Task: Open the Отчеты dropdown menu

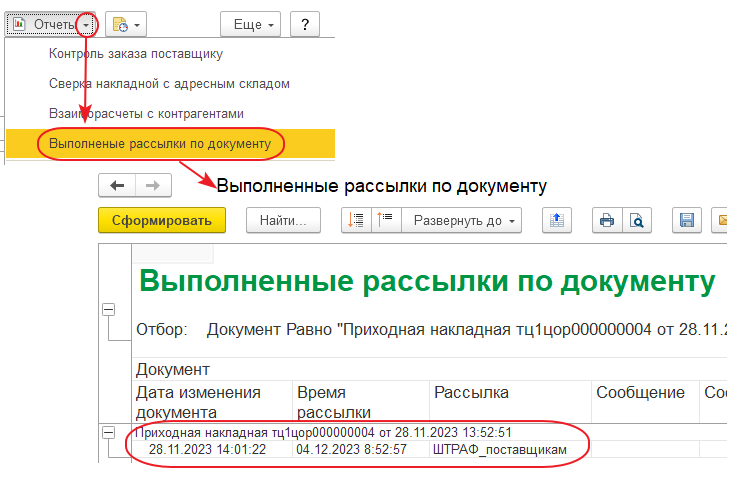Action: click(52, 23)
